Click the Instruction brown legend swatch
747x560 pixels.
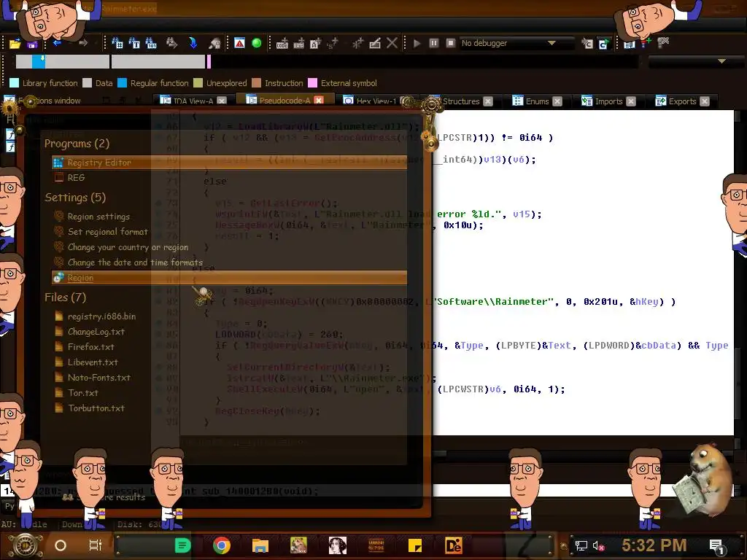coord(256,83)
